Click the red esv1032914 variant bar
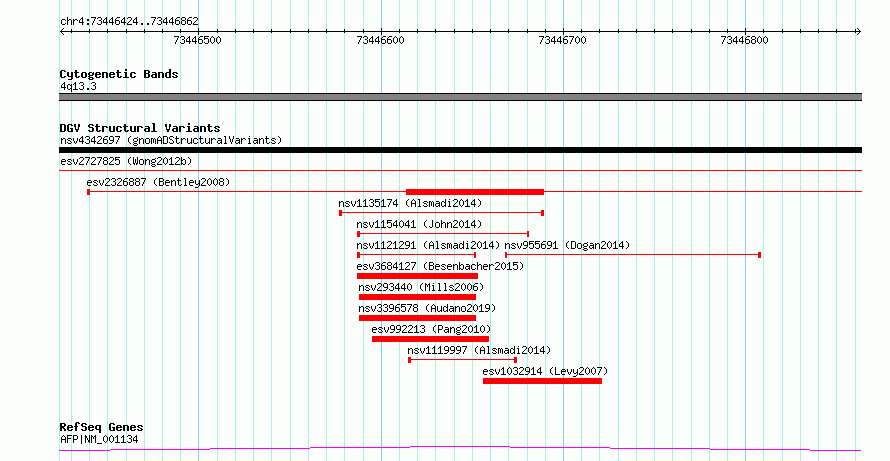Viewport: 890px width, 461px height. (542, 381)
